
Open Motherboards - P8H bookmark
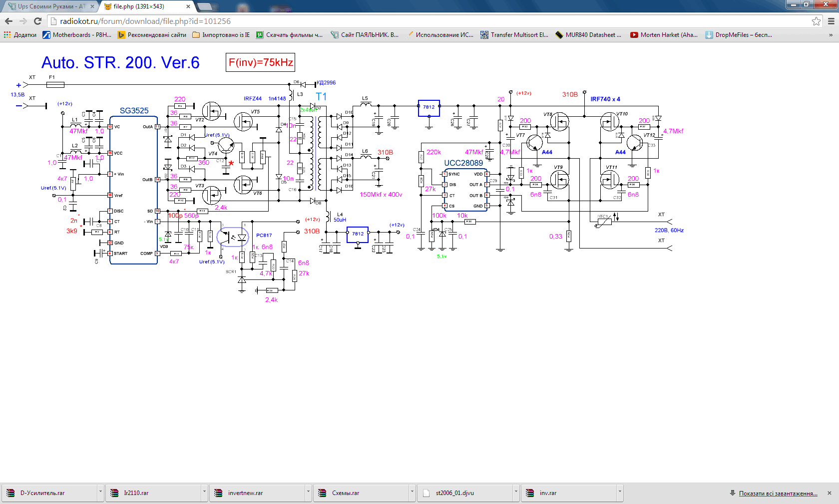[77, 35]
